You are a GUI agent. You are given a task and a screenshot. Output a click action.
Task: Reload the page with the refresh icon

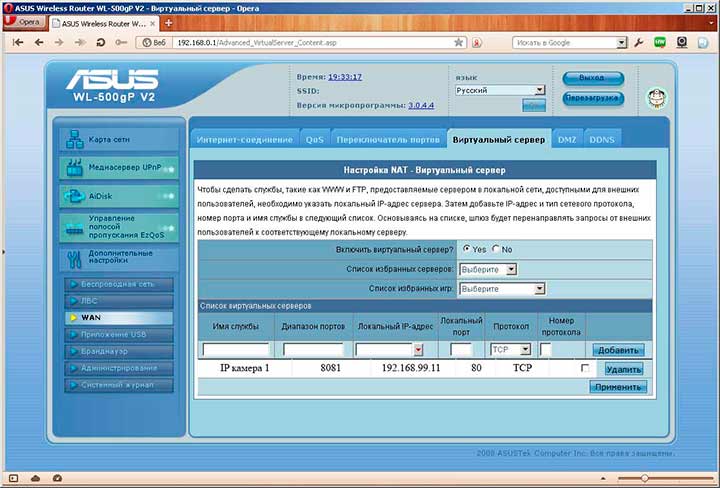click(107, 43)
